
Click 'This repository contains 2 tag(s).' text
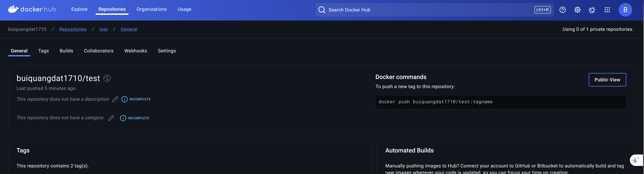point(52,166)
